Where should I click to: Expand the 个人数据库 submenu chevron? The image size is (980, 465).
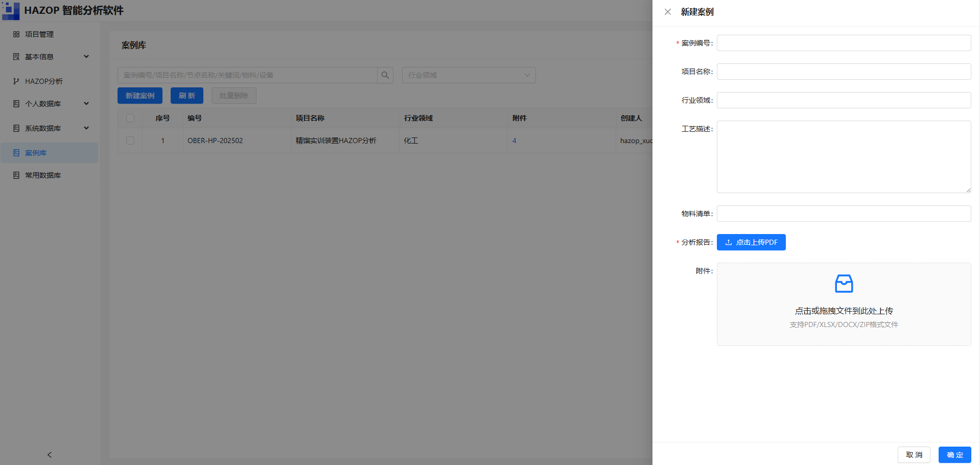click(x=86, y=104)
